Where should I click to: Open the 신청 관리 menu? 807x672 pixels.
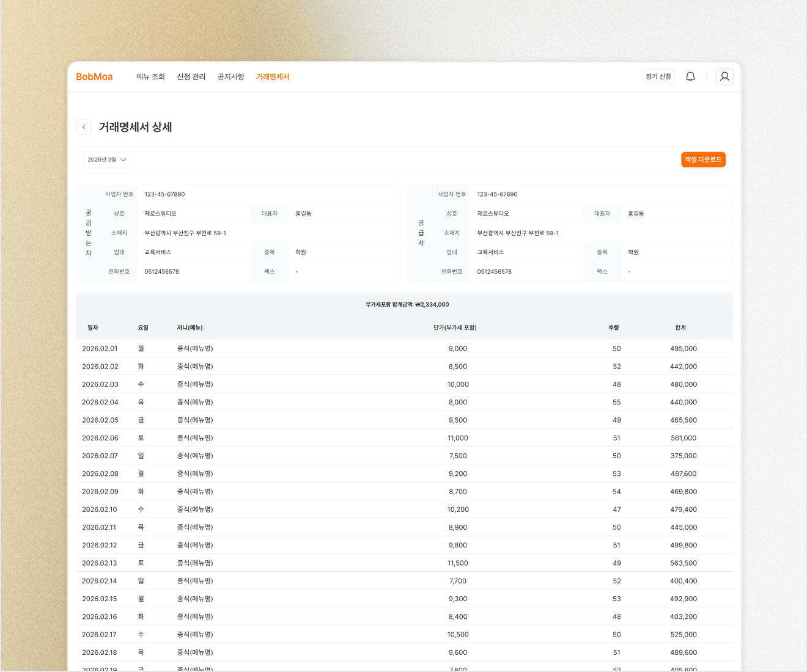[x=191, y=77]
